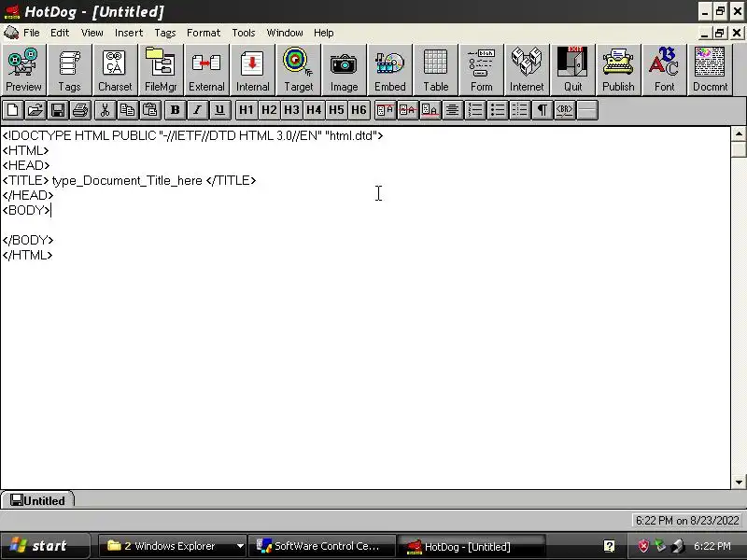Apply H3 heading tag
This screenshot has width=747, height=560.
coord(291,110)
